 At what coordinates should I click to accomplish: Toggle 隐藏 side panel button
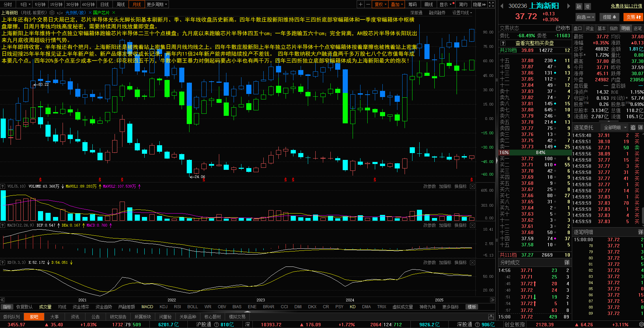[x=479, y=4]
